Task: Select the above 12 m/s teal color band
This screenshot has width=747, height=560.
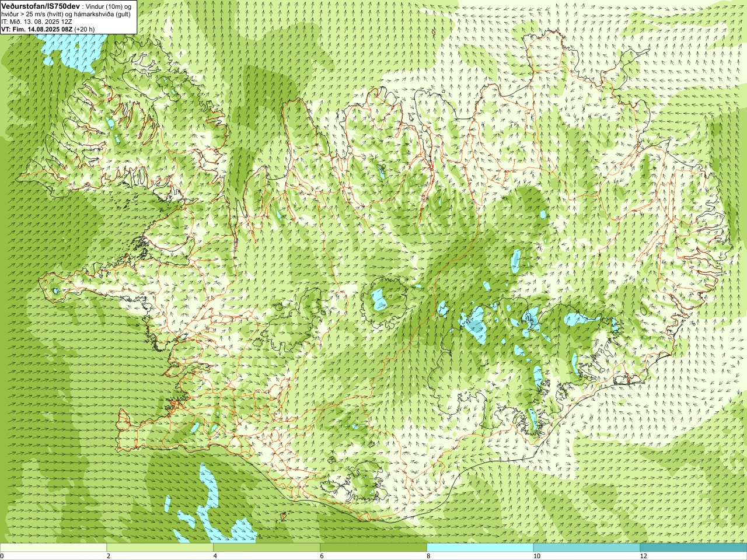Action: (x=693, y=548)
